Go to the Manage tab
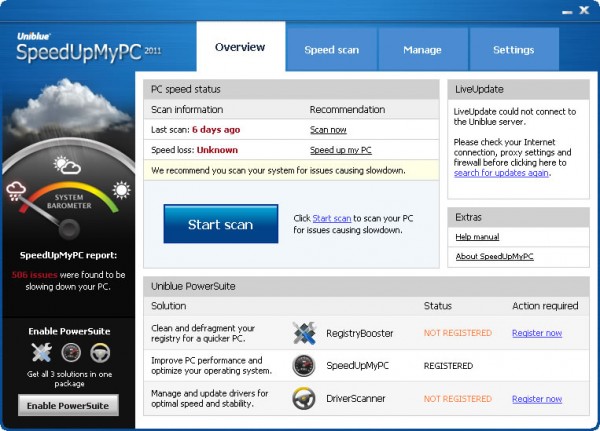600x431 pixels. pyautogui.click(x=422, y=50)
